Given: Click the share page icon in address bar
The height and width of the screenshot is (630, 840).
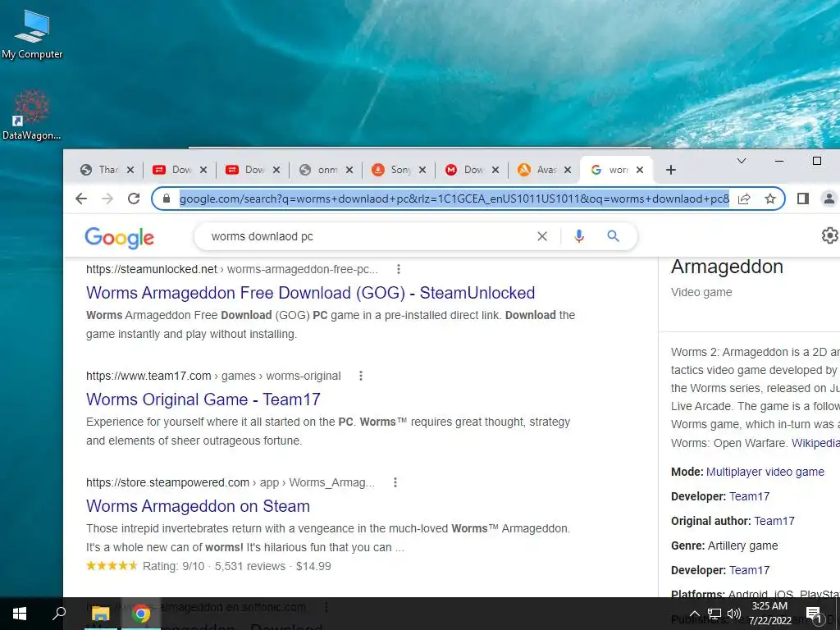Looking at the screenshot, I should 744,199.
